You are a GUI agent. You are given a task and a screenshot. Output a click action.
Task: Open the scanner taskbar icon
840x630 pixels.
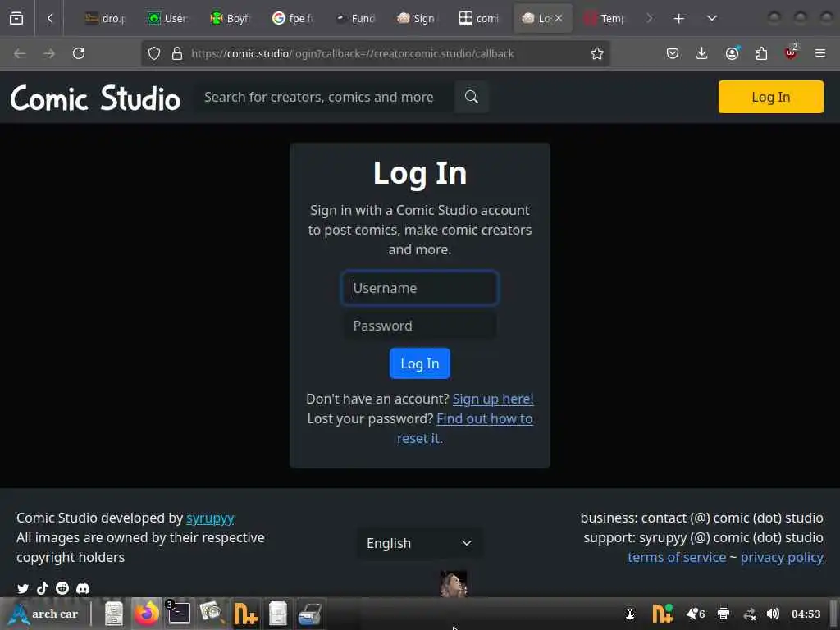(309, 614)
